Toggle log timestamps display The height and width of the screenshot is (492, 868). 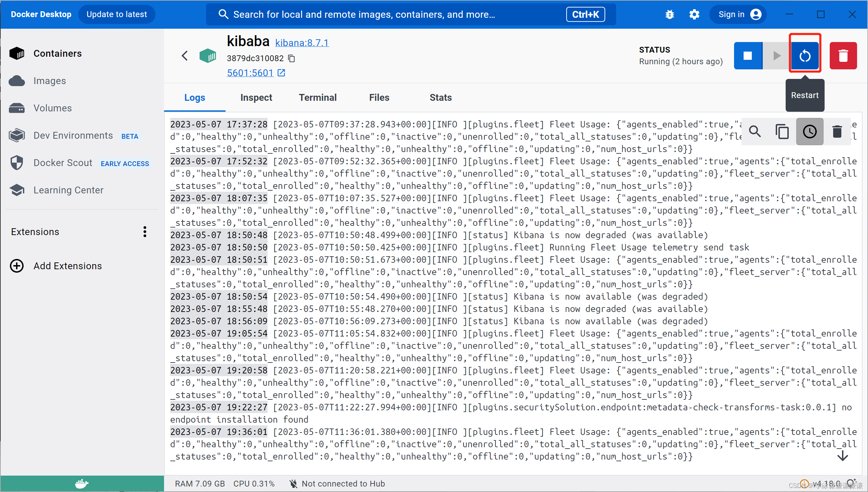[810, 131]
